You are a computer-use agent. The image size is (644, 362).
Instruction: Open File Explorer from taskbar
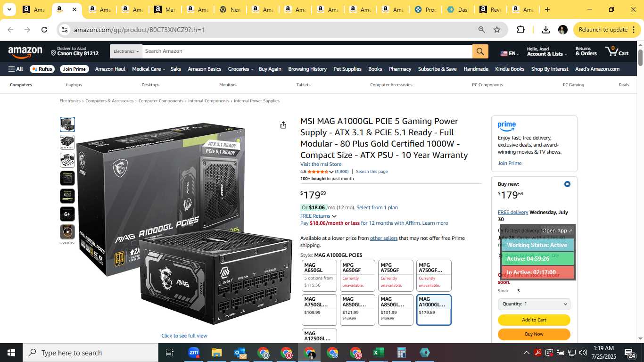(x=216, y=353)
